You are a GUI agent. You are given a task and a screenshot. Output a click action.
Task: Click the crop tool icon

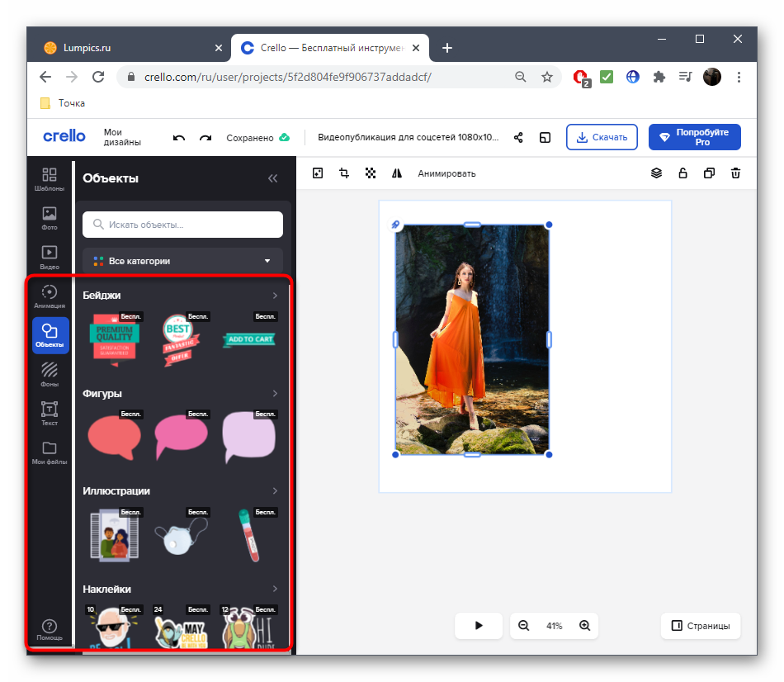pyautogui.click(x=344, y=173)
